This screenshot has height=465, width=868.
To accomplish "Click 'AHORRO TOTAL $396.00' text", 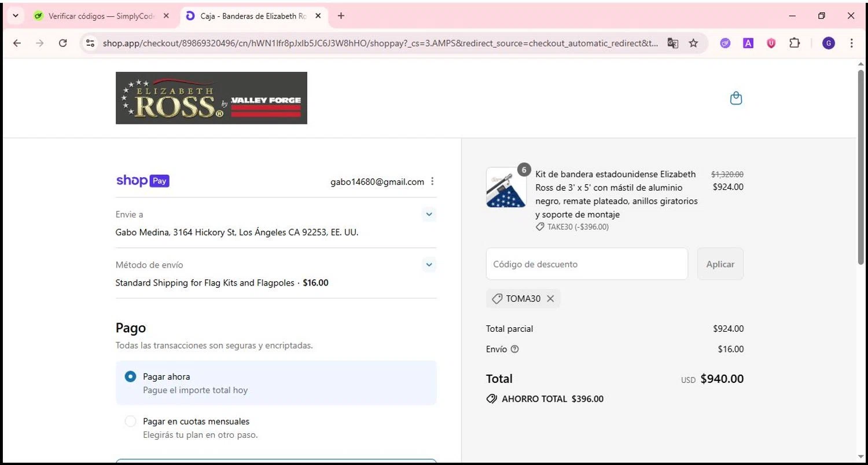I will click(553, 399).
